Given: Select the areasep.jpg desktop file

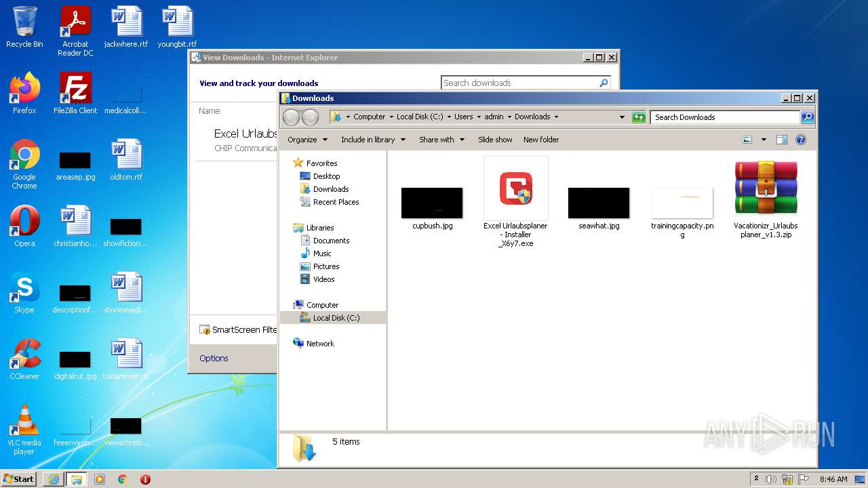Looking at the screenshot, I should (75, 166).
